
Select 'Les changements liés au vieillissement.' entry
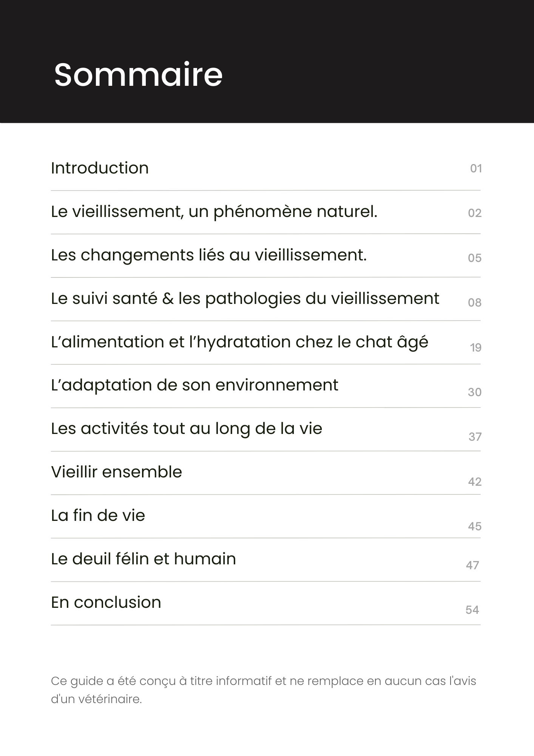[209, 255]
